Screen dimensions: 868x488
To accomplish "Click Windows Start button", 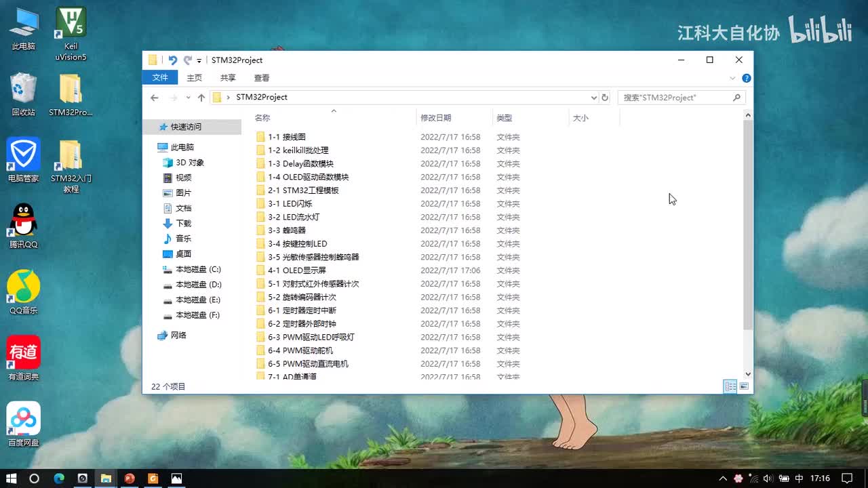I will [x=12, y=479].
